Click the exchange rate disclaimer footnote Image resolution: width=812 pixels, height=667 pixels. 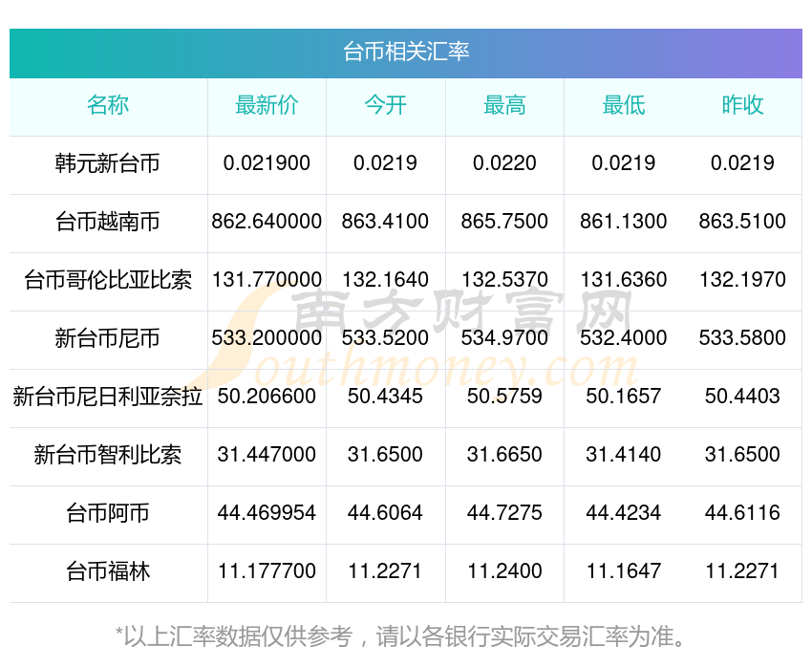[399, 636]
